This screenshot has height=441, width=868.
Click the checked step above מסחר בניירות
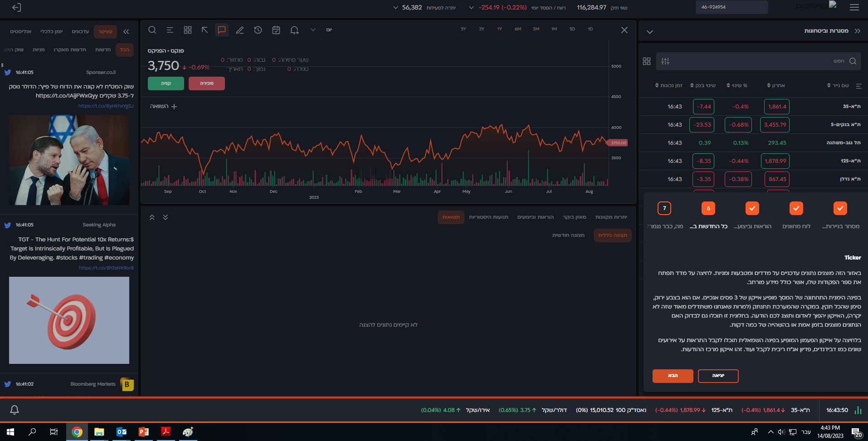point(840,208)
